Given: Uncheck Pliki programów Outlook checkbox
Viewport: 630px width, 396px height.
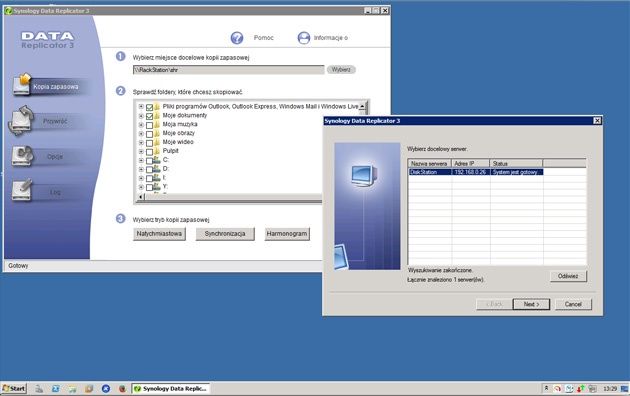Looking at the screenshot, I should (x=149, y=107).
